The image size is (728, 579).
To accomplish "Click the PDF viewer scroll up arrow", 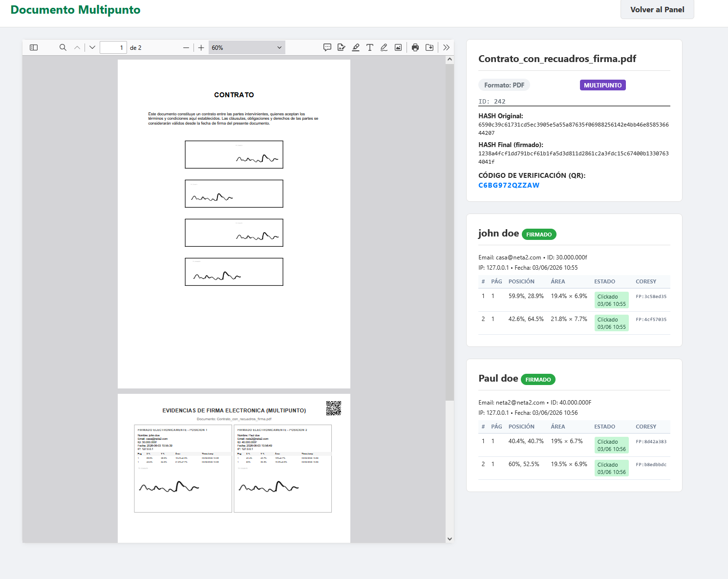I will 450,60.
